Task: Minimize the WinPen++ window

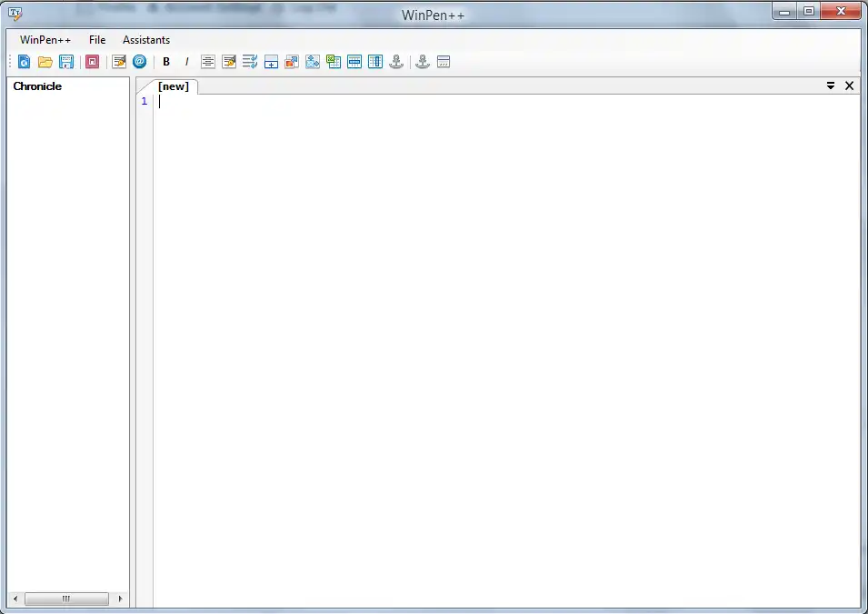Action: point(785,12)
